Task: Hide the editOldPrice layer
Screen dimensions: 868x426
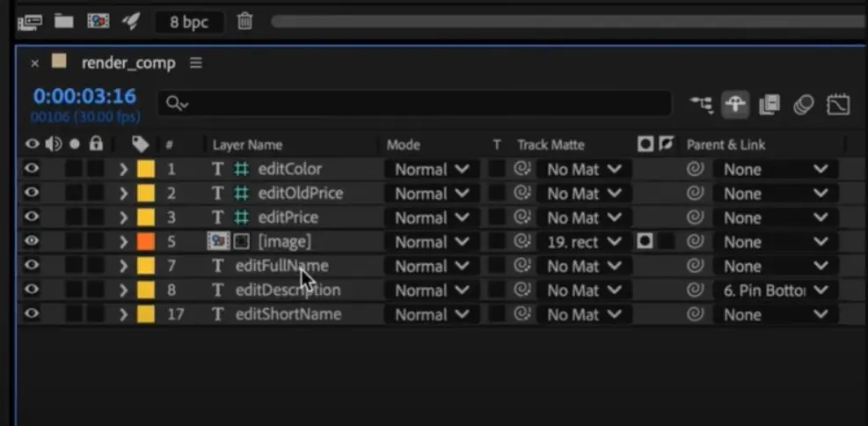Action: click(32, 193)
